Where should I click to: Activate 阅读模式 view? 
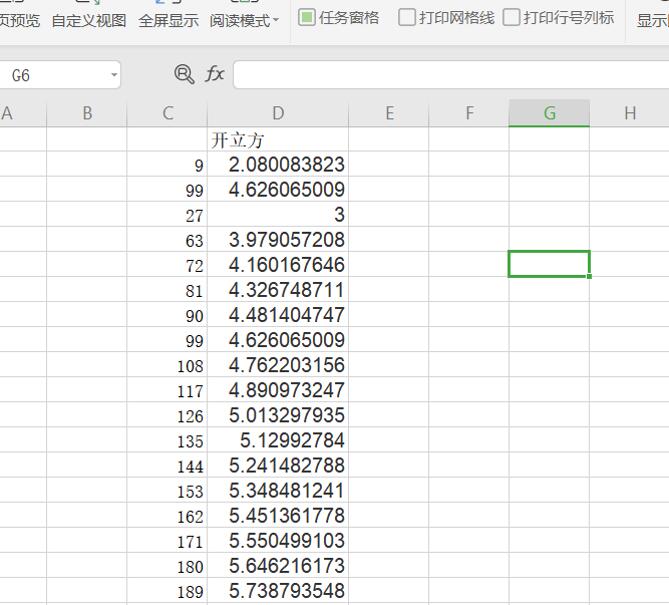(x=240, y=20)
